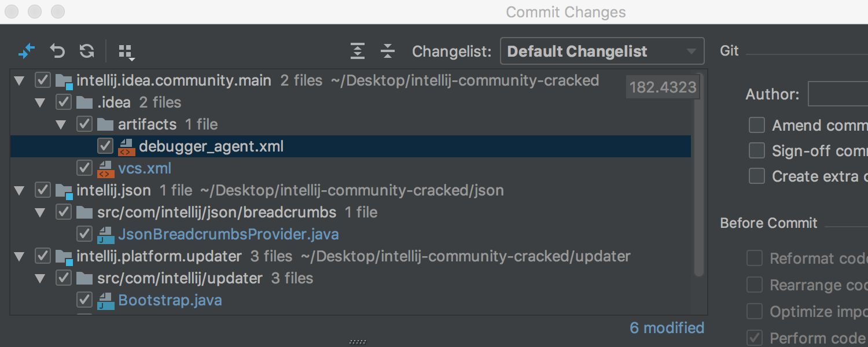The image size is (868, 347).
Task: Toggle the Optimize imports checkbox
Action: (755, 311)
